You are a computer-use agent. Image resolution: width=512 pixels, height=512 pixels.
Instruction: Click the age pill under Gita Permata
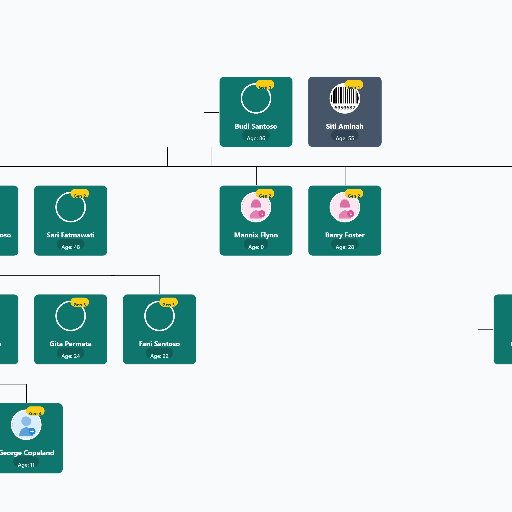pyautogui.click(x=70, y=356)
